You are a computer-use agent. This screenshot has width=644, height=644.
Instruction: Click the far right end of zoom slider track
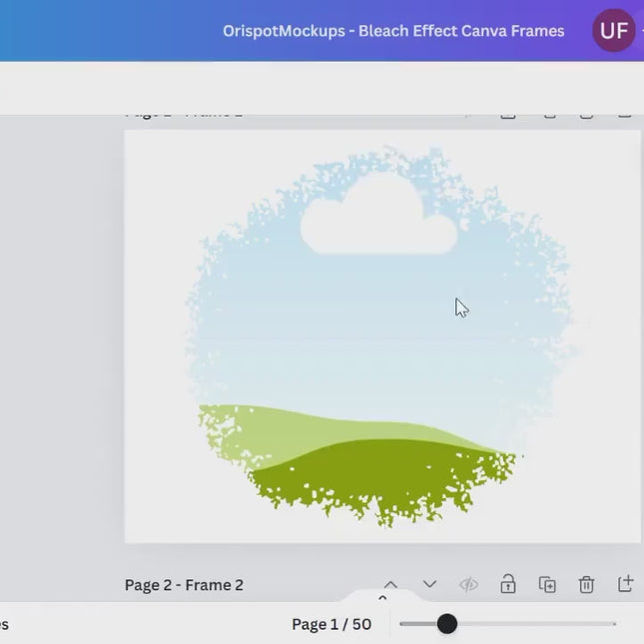[613, 624]
